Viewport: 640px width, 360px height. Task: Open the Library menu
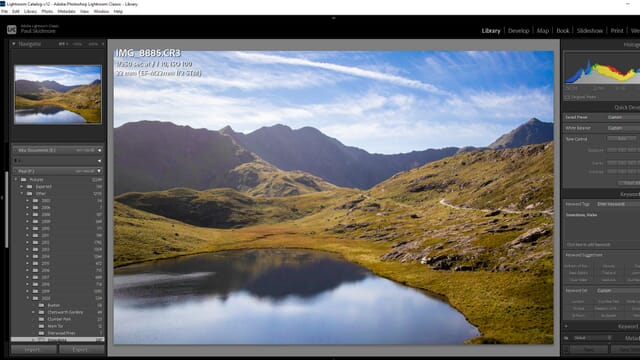pos(30,11)
